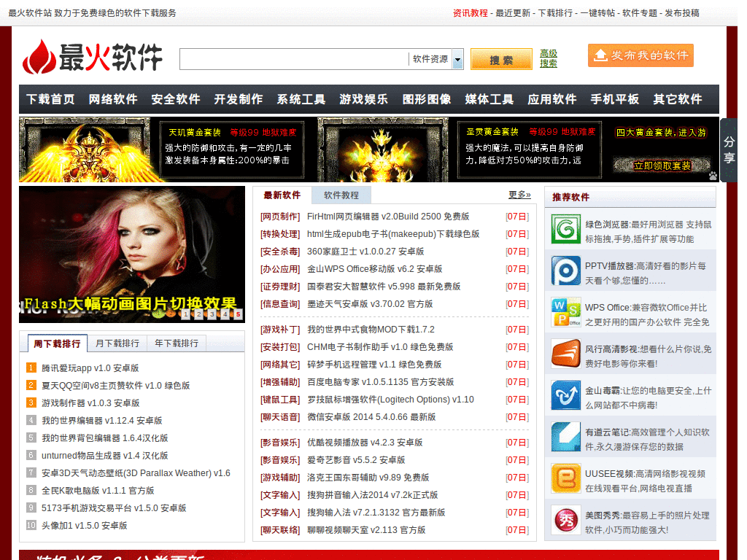Open 应用软件 in the navigation bar
The image size is (747, 560).
551,99
